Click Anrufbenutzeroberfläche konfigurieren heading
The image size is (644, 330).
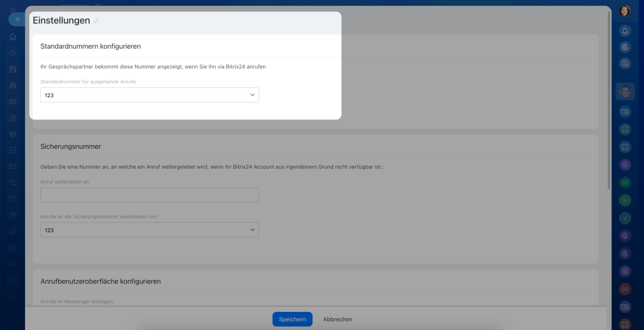click(101, 282)
